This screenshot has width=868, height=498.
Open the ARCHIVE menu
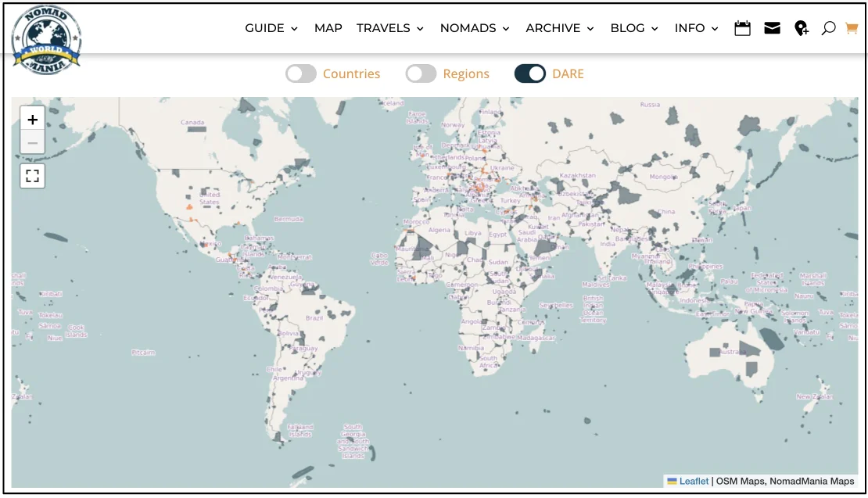pyautogui.click(x=559, y=28)
